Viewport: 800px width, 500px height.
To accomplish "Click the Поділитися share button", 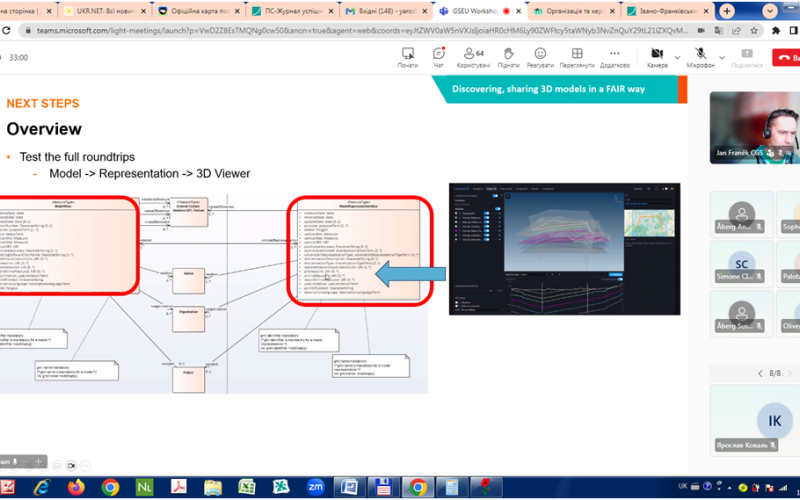I will click(x=747, y=58).
